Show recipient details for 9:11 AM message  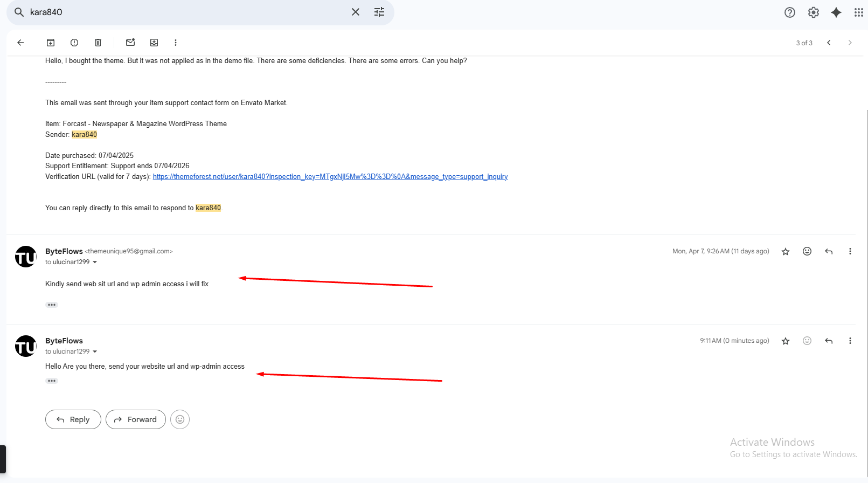(x=95, y=351)
